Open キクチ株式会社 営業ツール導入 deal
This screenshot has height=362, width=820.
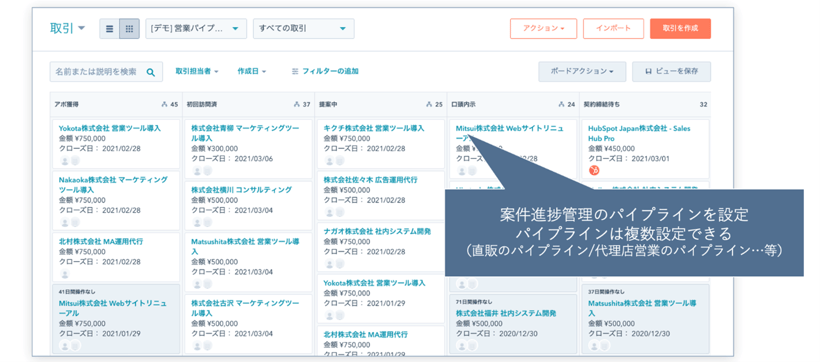[374, 128]
